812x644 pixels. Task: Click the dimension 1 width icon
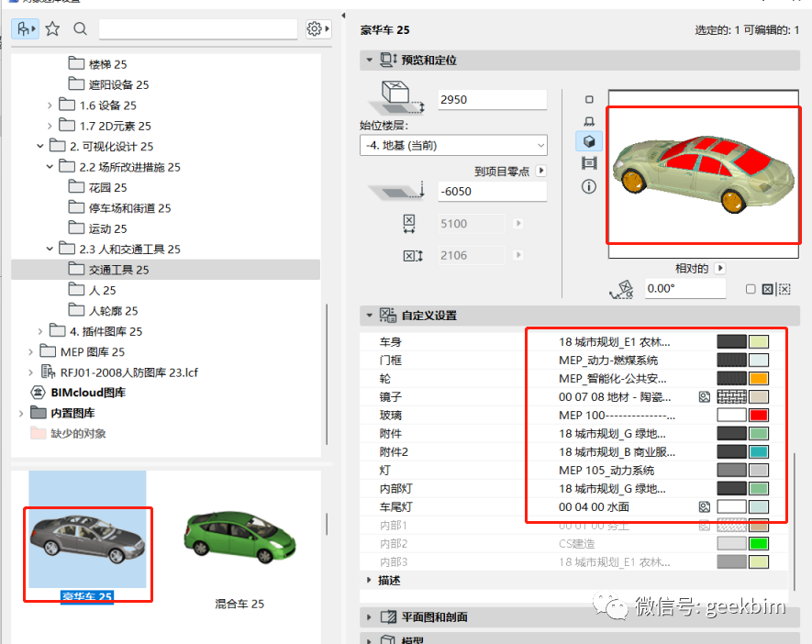[x=409, y=224]
